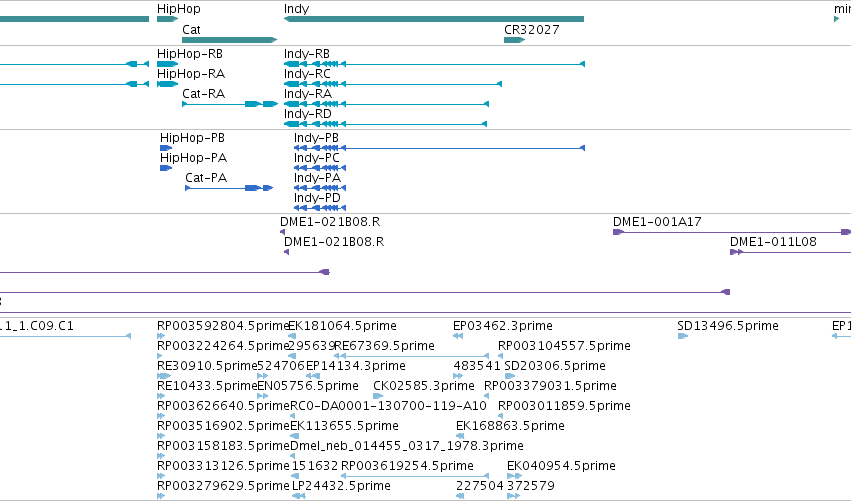
Task: Click the RP003379031.5prime label
Action: (x=550, y=386)
